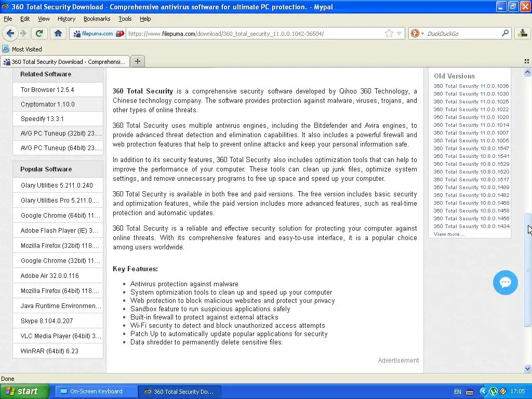Bookmark this page with the star icon
The height and width of the screenshot is (399, 532).
389,33
